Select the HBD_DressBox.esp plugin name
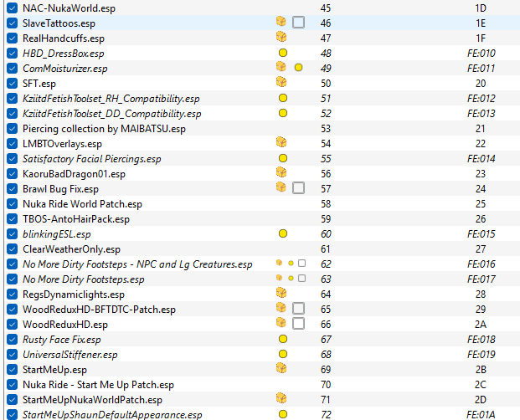The width and height of the screenshot is (520, 420). (64, 54)
